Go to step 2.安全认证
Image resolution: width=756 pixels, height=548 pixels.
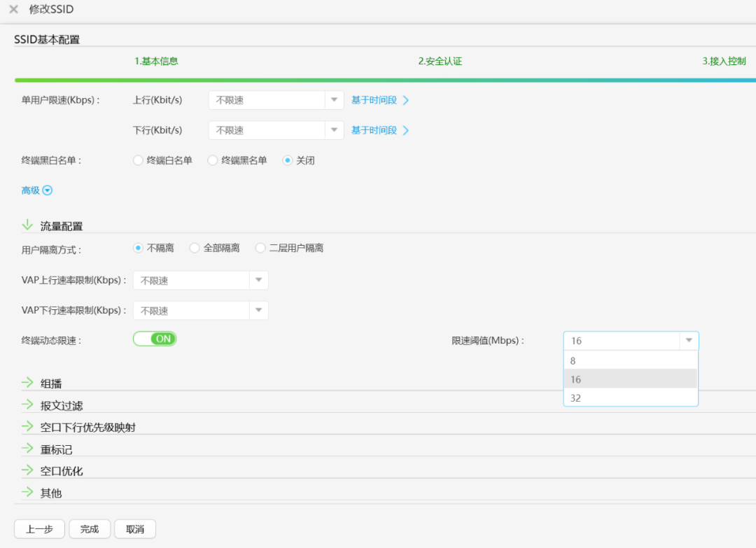pyautogui.click(x=440, y=61)
